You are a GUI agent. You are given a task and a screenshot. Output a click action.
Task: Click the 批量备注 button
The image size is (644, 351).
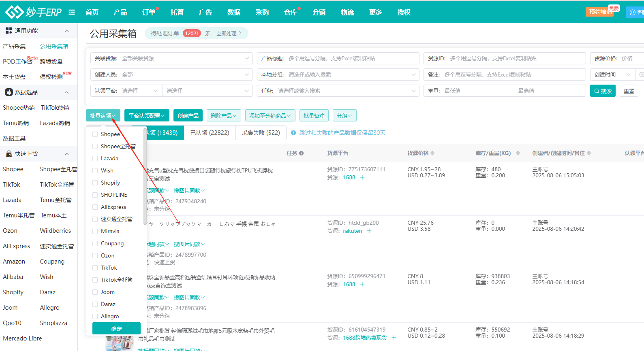314,116
